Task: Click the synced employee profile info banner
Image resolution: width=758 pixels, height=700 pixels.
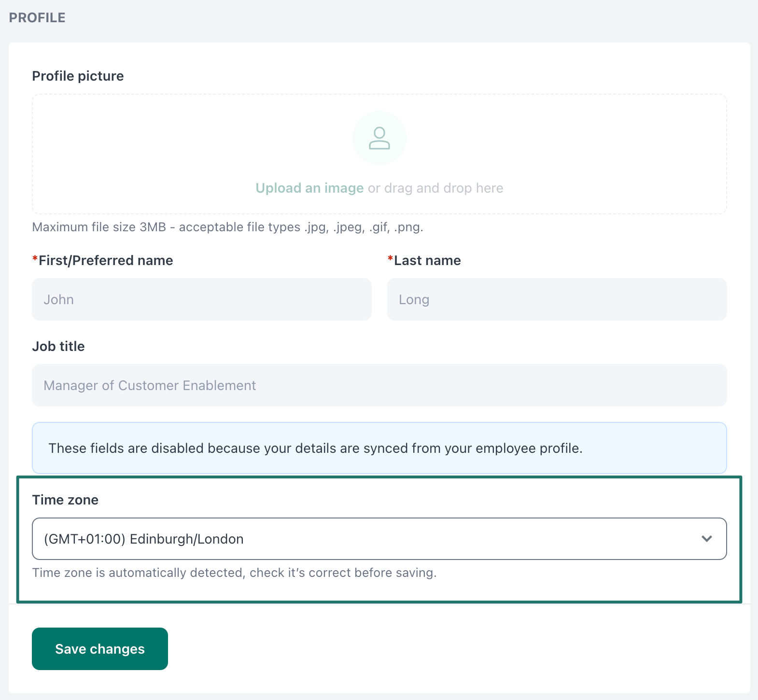Action: pos(379,448)
